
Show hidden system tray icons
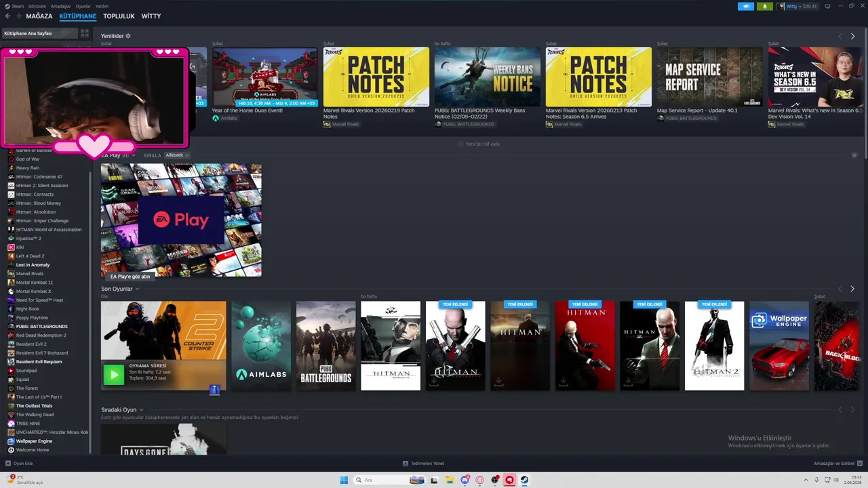806,480
